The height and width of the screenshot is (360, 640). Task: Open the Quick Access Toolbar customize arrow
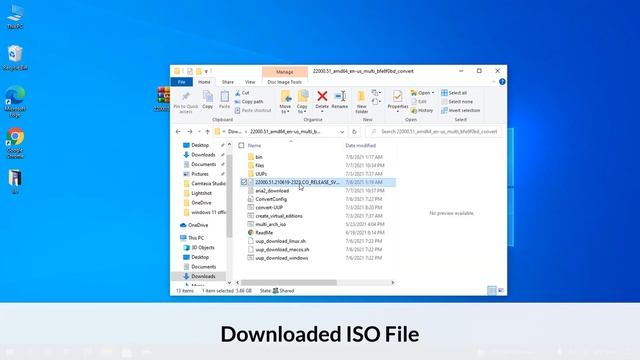(x=207, y=71)
